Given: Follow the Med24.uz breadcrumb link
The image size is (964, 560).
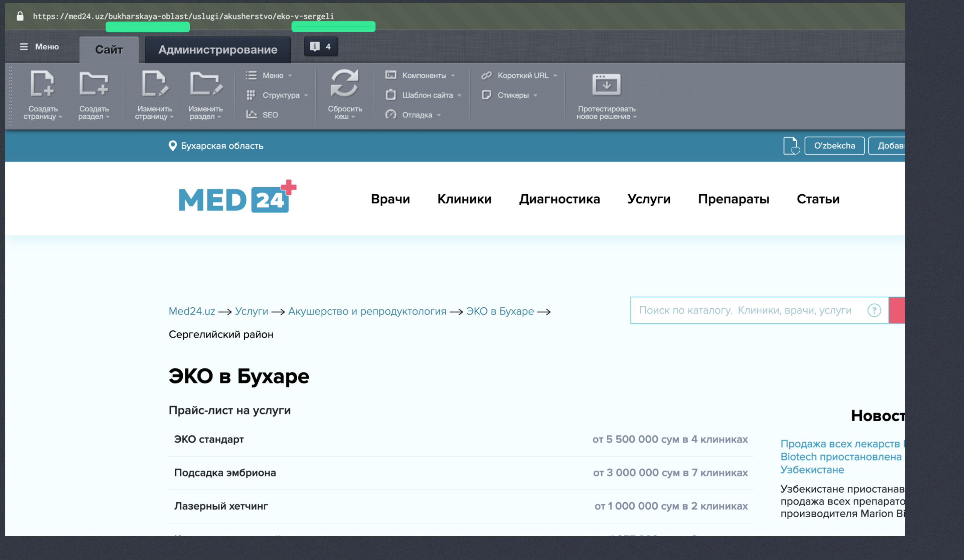Looking at the screenshot, I should tap(192, 311).
